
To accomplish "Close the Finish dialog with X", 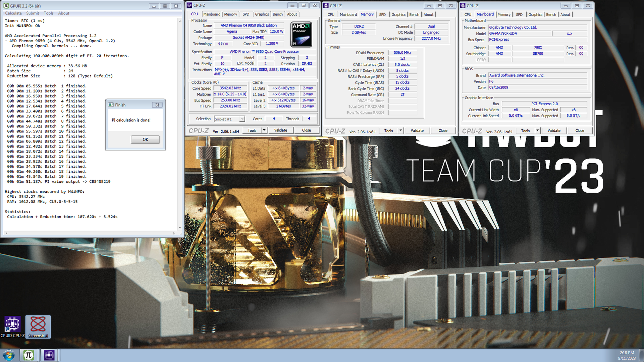I will 157,105.
